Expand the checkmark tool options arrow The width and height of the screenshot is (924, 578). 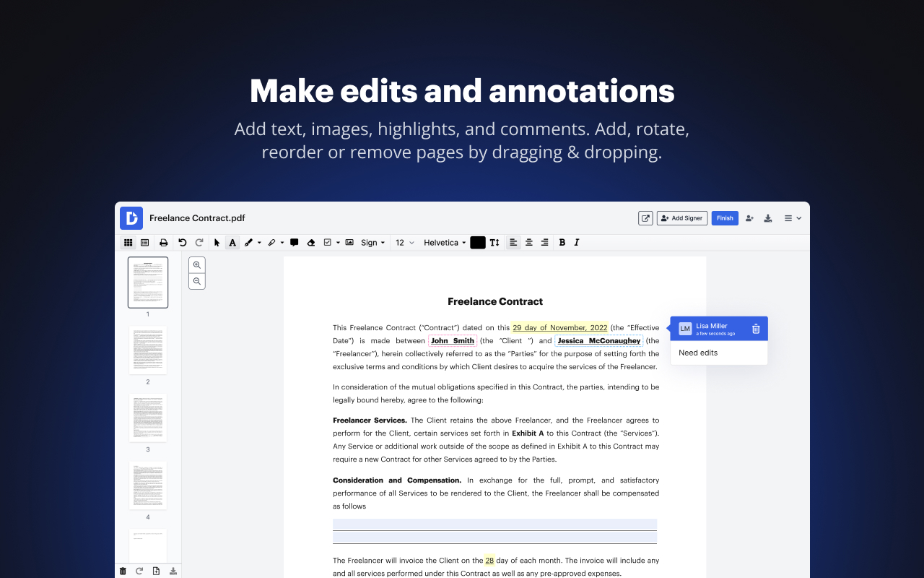pos(338,243)
